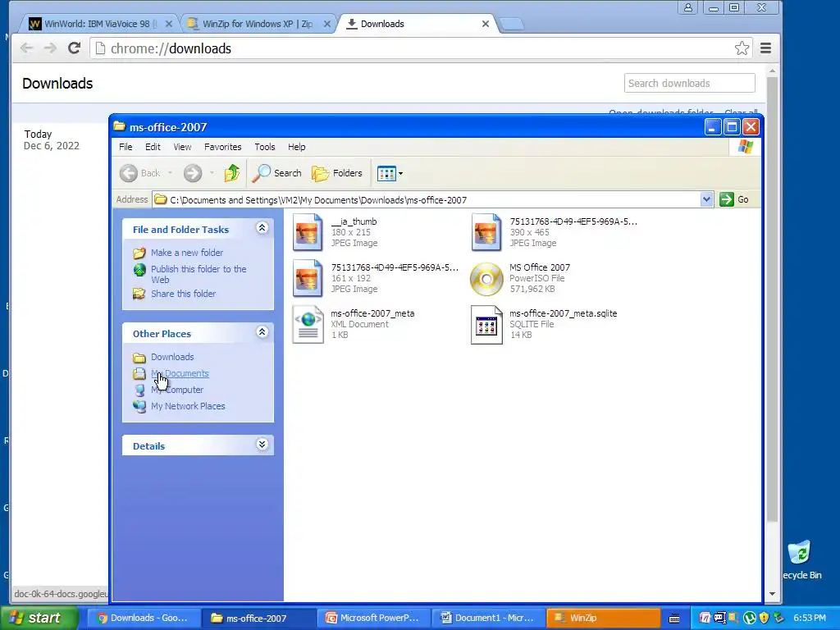
Task: Click the Explorer address path field
Action: [x=427, y=200]
